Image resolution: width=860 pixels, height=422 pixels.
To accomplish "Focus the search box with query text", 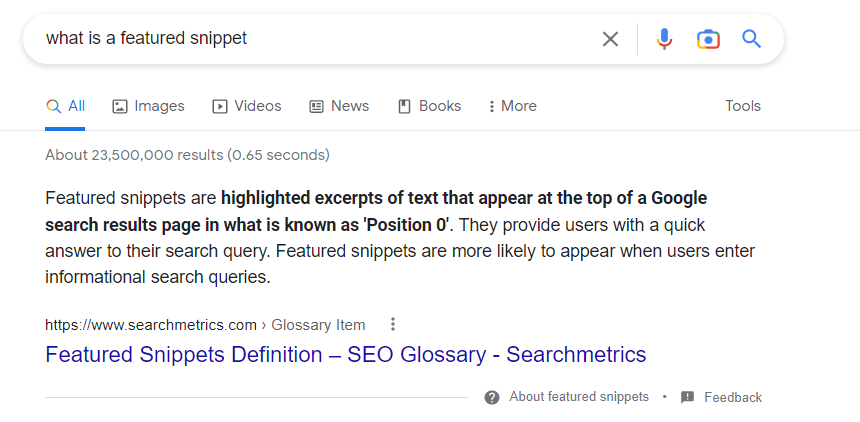I will pos(300,39).
